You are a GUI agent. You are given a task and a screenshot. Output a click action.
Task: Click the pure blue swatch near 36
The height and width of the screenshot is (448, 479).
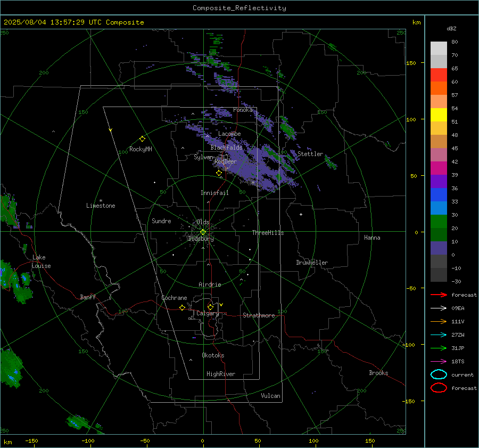coord(439,194)
